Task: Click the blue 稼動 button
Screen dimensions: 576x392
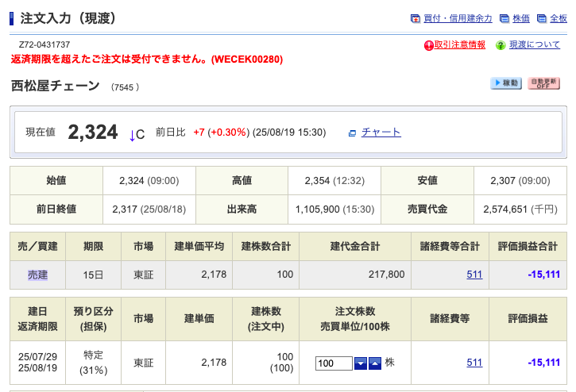Action: coord(506,83)
